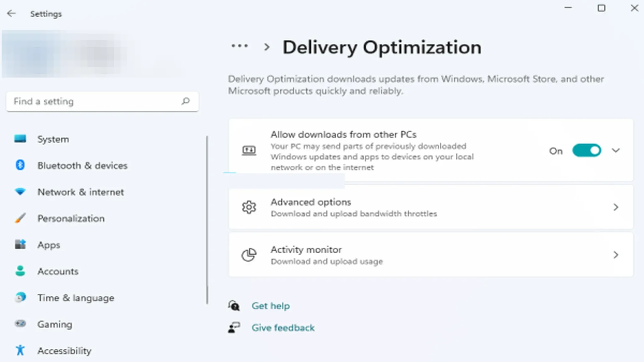Select the System monitor icon in sidebar
The height and width of the screenshot is (362, 644).
point(20,139)
